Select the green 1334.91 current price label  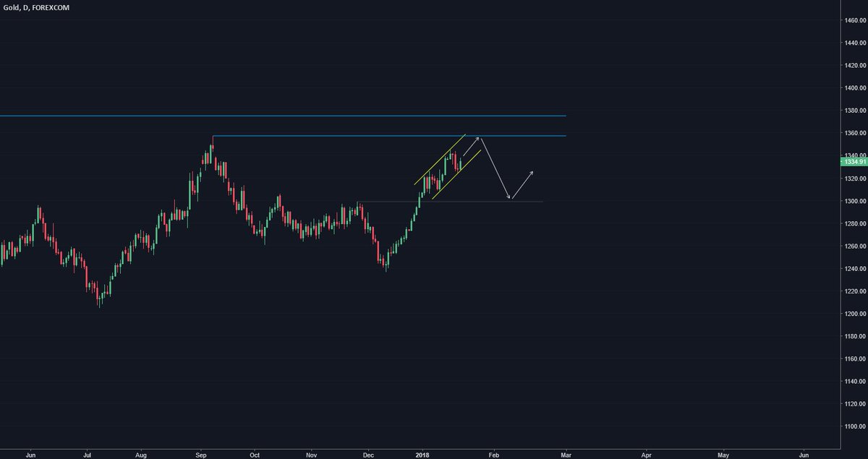pyautogui.click(x=854, y=162)
